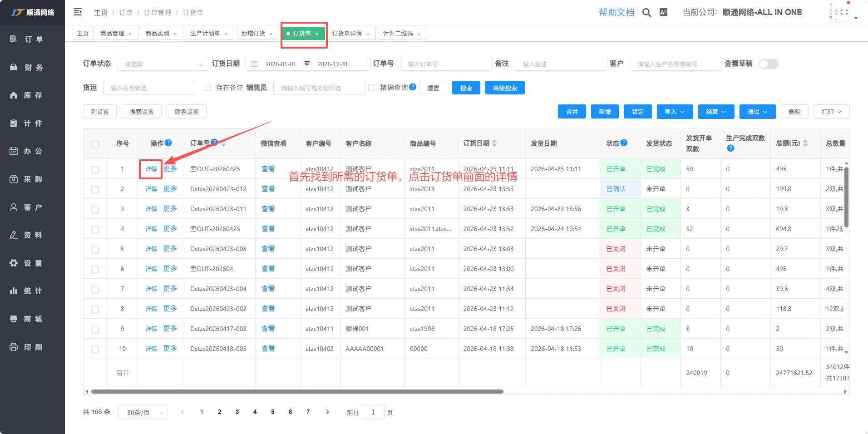This screenshot has height=434, width=868.
Task: Click the 统计 statistics chart icon
Action: [x=14, y=291]
